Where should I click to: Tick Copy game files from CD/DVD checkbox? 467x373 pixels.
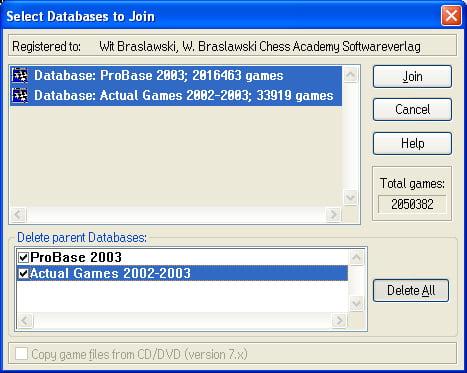pos(21,354)
